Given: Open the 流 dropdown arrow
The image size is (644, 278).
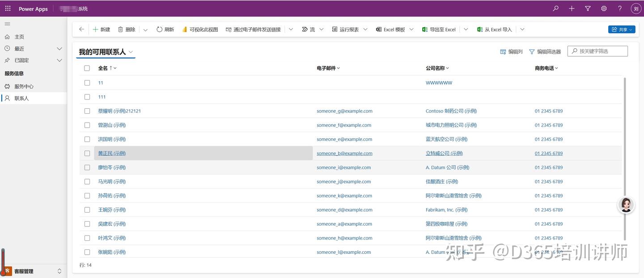Looking at the screenshot, I should pyautogui.click(x=321, y=30).
